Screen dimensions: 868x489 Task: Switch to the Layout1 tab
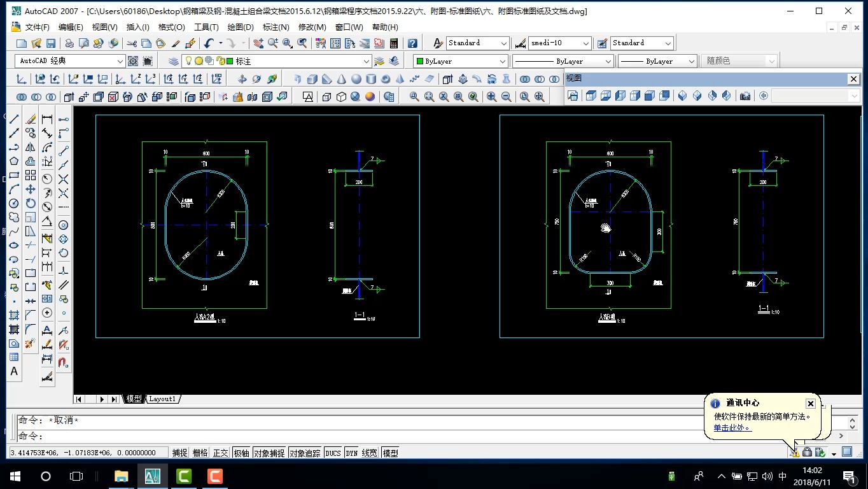point(162,399)
